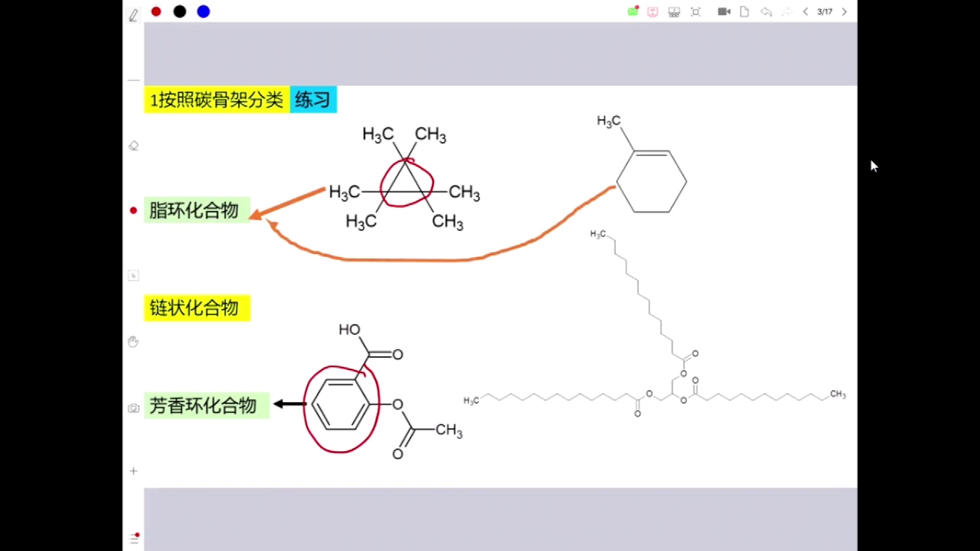Select the pen drawing tool
The image size is (980, 551).
[134, 15]
